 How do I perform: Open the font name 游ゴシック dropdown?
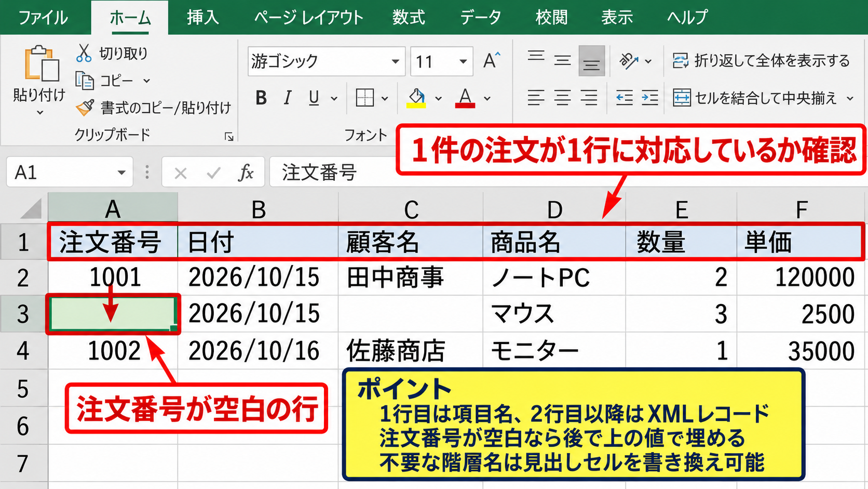tap(396, 61)
